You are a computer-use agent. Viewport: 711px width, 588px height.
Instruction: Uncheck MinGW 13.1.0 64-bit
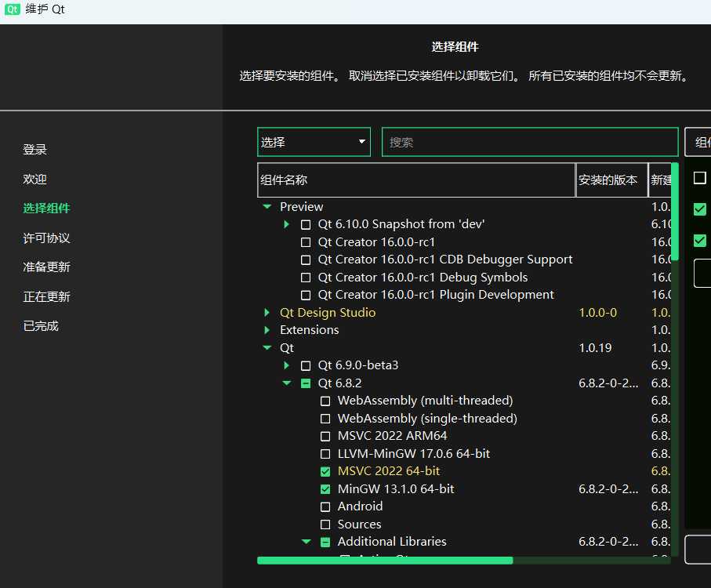pyautogui.click(x=325, y=489)
